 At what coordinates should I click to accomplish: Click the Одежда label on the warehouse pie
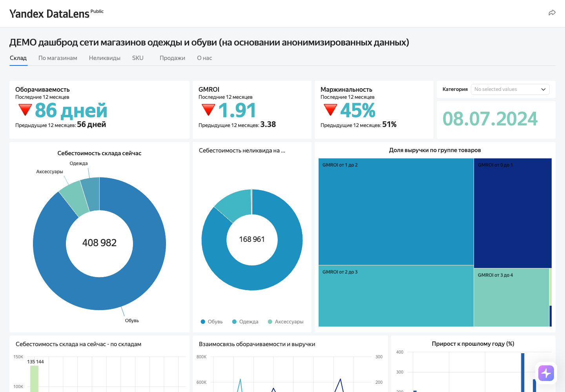click(78, 163)
